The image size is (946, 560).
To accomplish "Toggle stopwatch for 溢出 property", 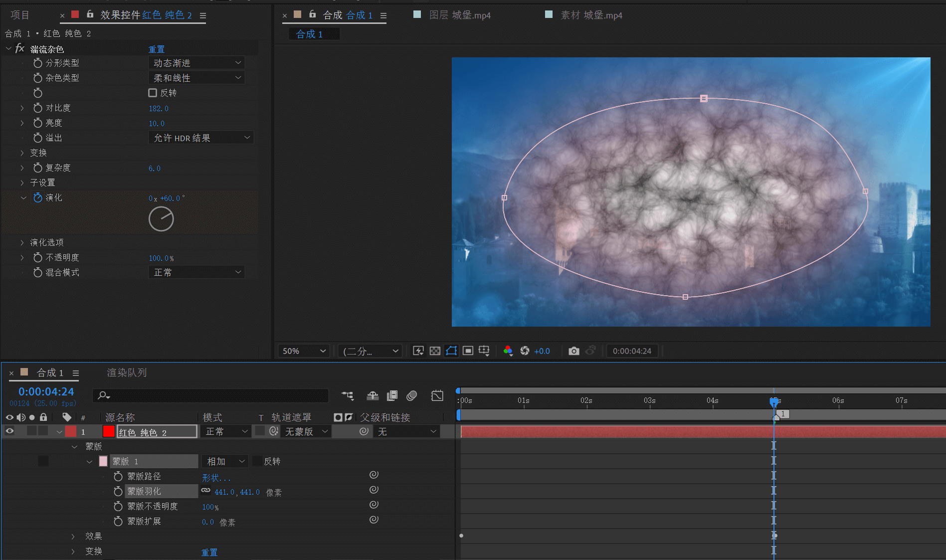I will click(37, 138).
